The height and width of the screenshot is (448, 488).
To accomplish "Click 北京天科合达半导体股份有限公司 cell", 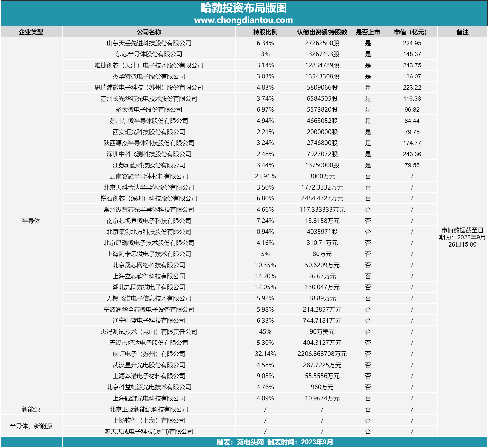I will pyautogui.click(x=149, y=187).
